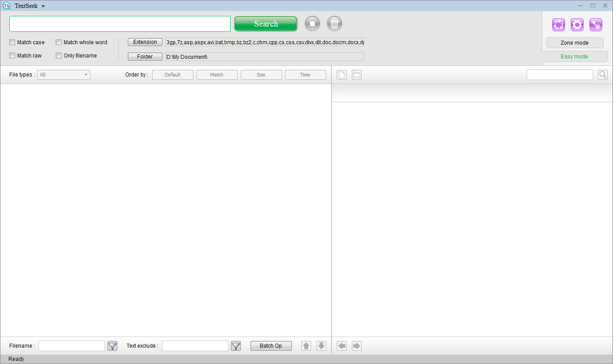The width and height of the screenshot is (613, 364).
Task: Apply the Text exclude funnel icon
Action: [236, 346]
